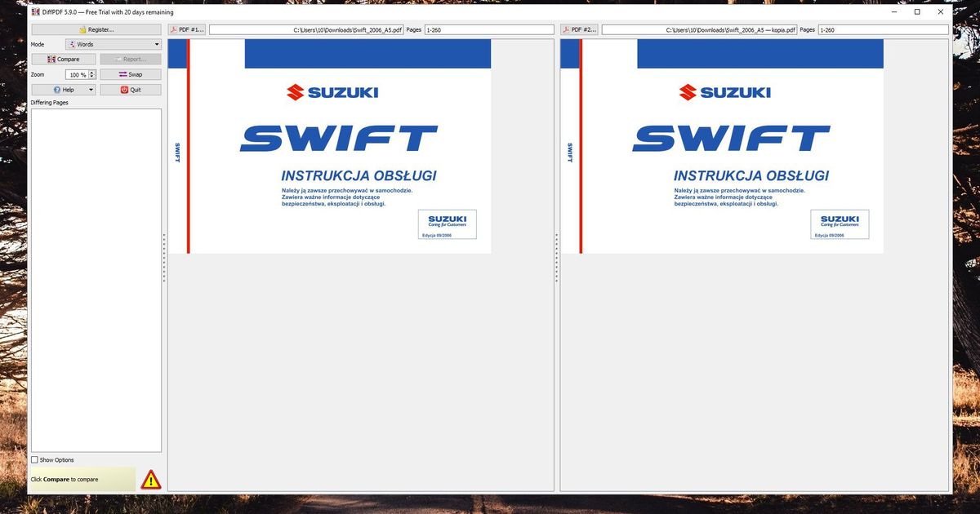
Task: Swap the two PDFs with Swap
Action: [x=131, y=74]
